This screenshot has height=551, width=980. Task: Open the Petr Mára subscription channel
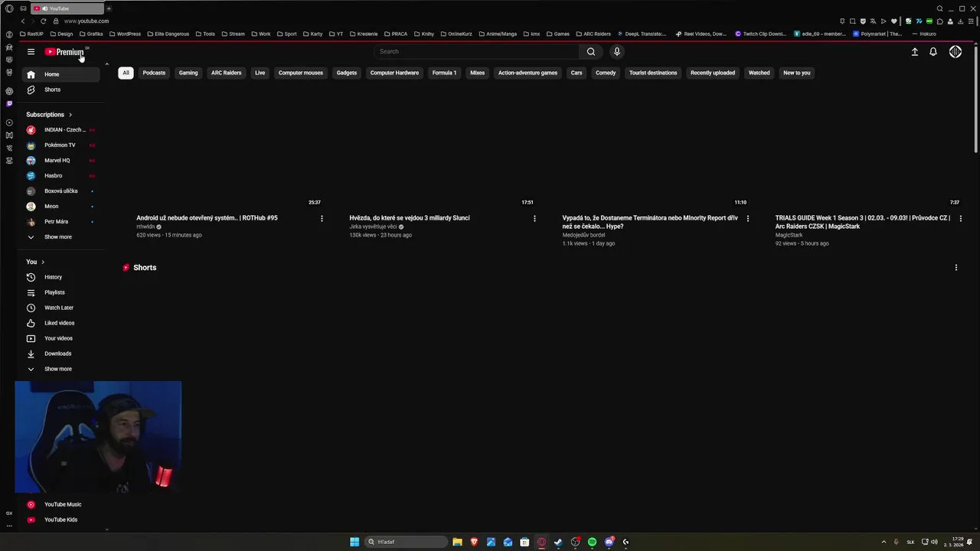click(61, 222)
